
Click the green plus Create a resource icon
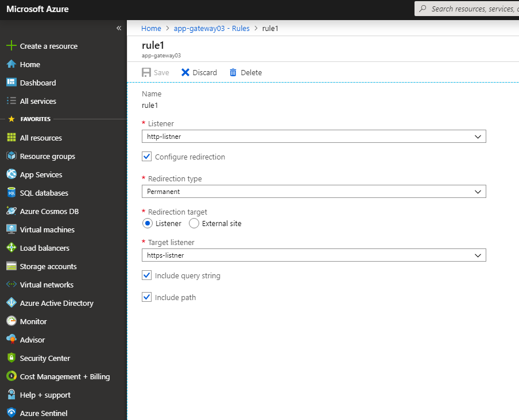[x=11, y=46]
